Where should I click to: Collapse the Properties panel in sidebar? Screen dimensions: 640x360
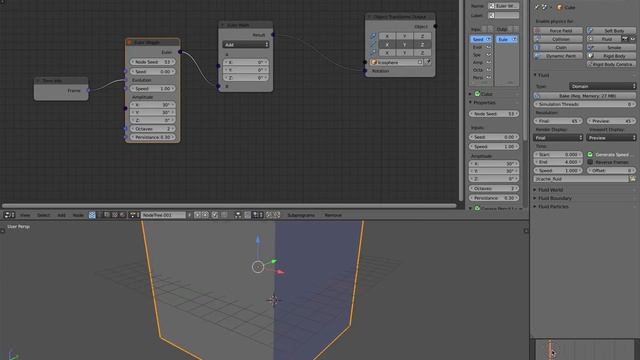[x=471, y=102]
